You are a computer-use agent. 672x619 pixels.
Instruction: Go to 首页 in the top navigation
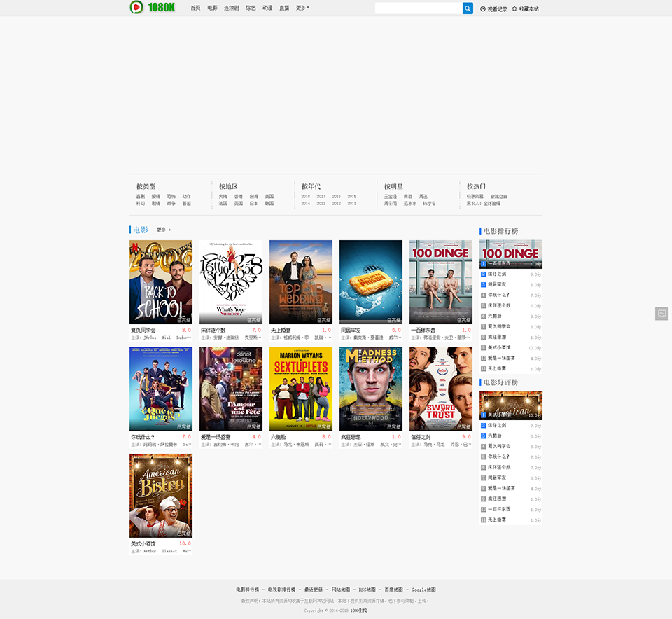click(195, 8)
